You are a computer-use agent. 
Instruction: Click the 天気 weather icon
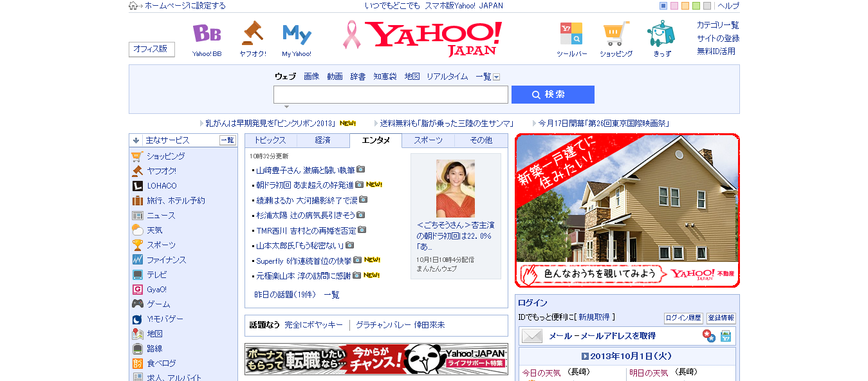point(137,230)
